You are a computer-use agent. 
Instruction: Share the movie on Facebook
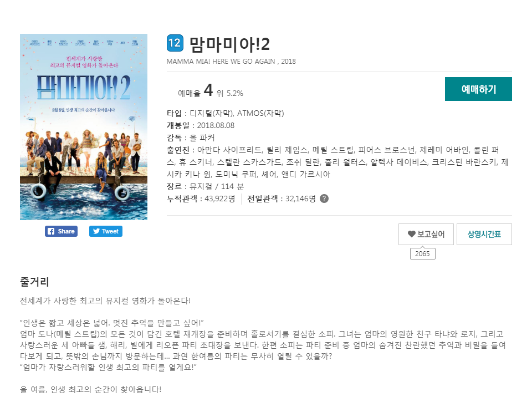[x=61, y=231]
